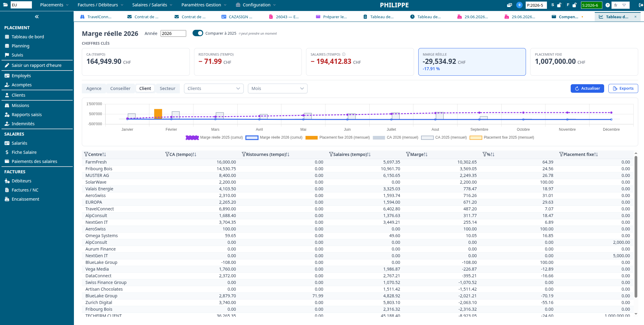644x325 pixels.
Task: Open the folder icon beside EU
Action: (5, 5)
